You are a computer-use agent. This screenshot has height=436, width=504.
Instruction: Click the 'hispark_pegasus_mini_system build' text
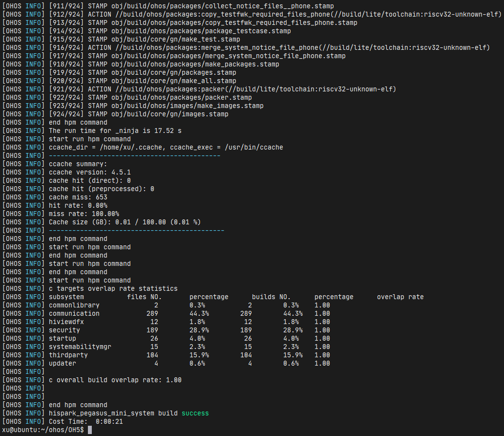[x=113, y=413]
